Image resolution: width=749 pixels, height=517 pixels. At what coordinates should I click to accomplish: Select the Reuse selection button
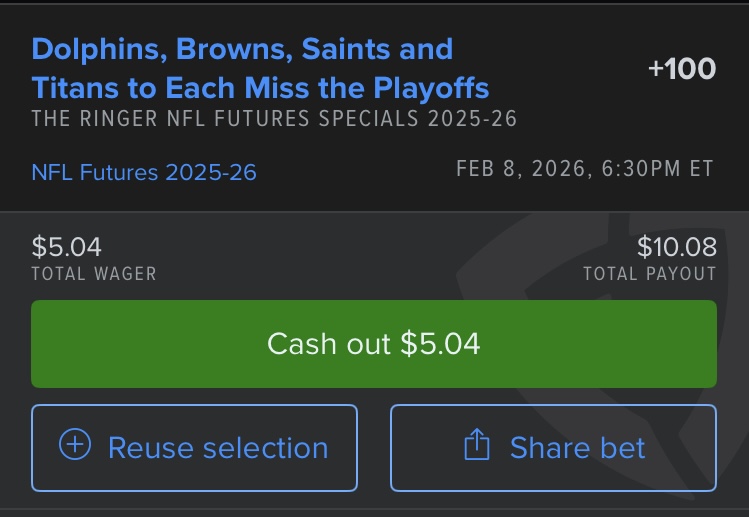[x=194, y=448]
